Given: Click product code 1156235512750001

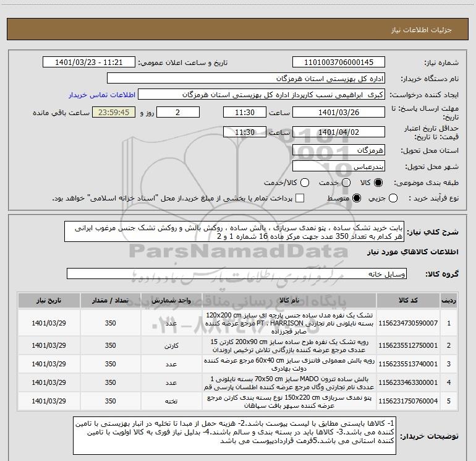Looking at the screenshot, I should pyautogui.click(x=408, y=345).
